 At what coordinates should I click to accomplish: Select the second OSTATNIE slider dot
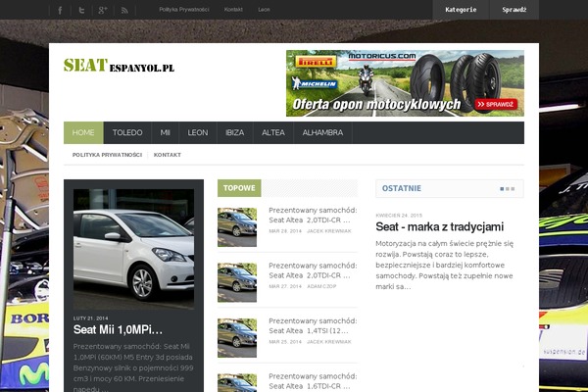click(x=508, y=189)
